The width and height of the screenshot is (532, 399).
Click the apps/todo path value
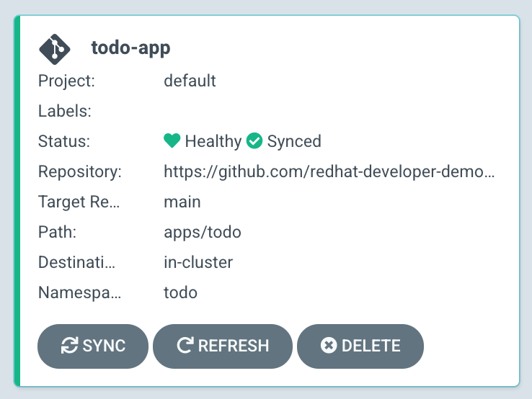(x=203, y=233)
